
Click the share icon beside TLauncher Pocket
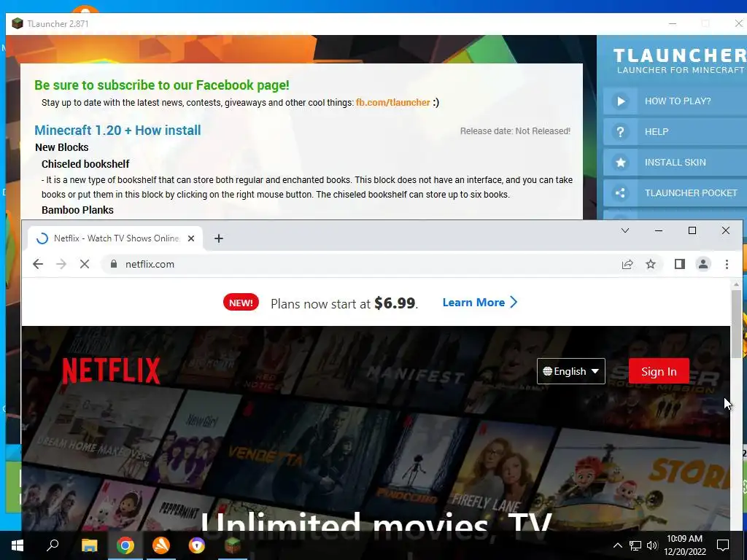point(620,192)
